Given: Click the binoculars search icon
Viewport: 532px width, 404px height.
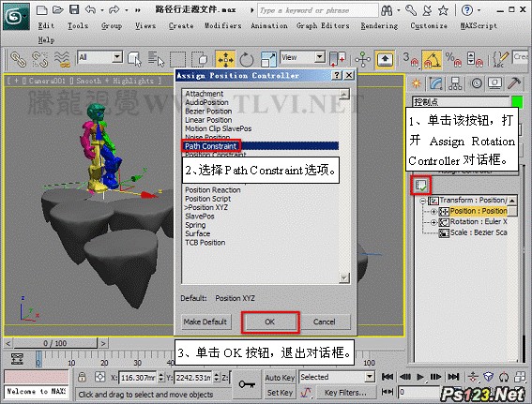Looking at the screenshot, I should (387, 10).
